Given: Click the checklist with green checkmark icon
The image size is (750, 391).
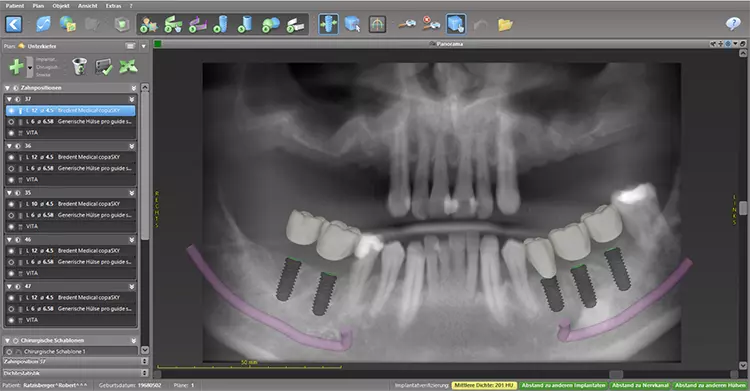Looking at the screenshot, I should (x=103, y=67).
